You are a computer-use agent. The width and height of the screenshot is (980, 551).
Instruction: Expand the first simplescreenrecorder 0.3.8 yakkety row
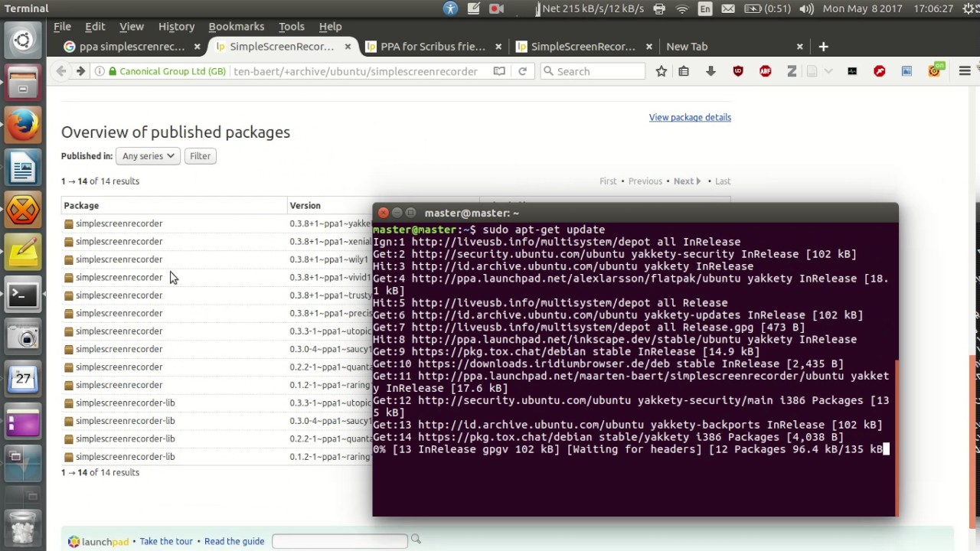coord(119,223)
